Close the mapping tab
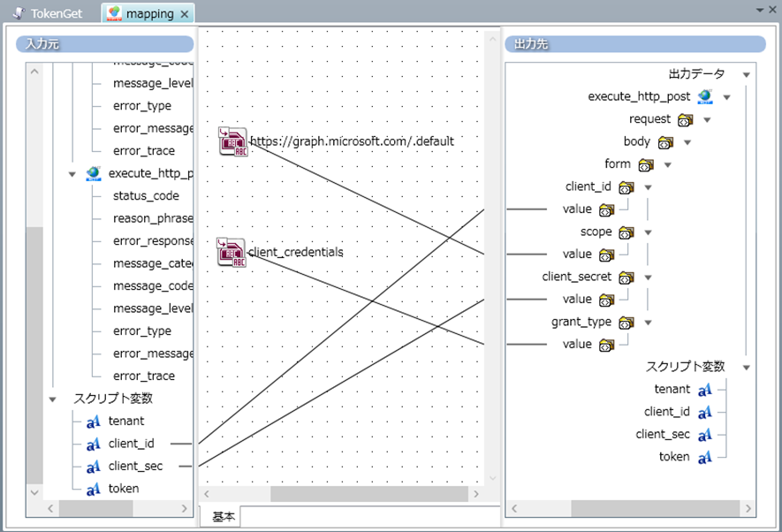This screenshot has width=782, height=532. [x=184, y=14]
